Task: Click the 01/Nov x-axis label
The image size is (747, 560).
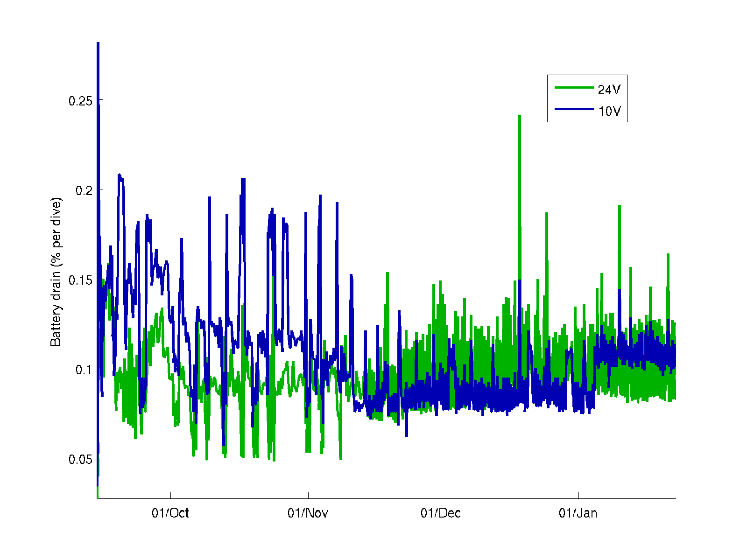Action: 308,513
